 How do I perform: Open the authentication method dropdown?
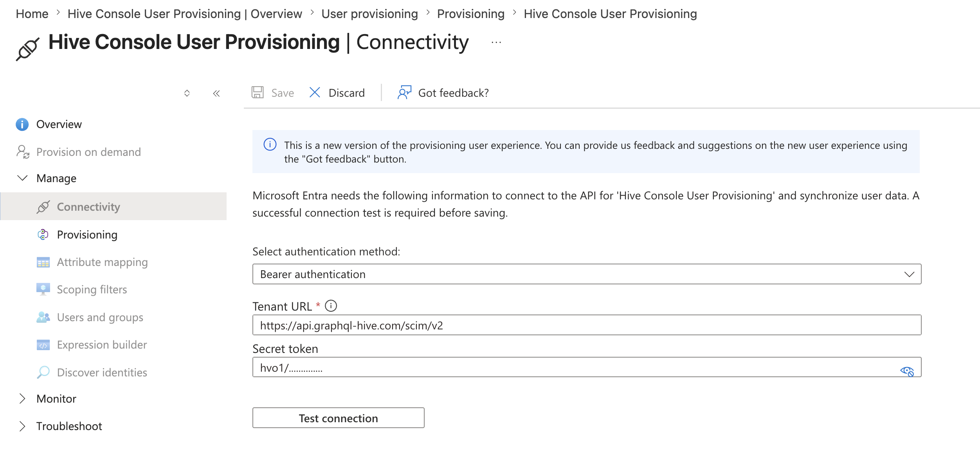(587, 274)
